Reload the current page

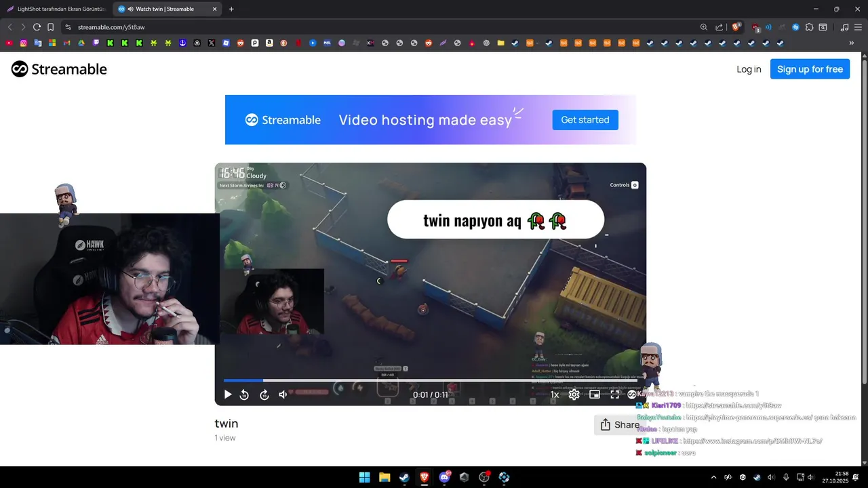coord(37,27)
